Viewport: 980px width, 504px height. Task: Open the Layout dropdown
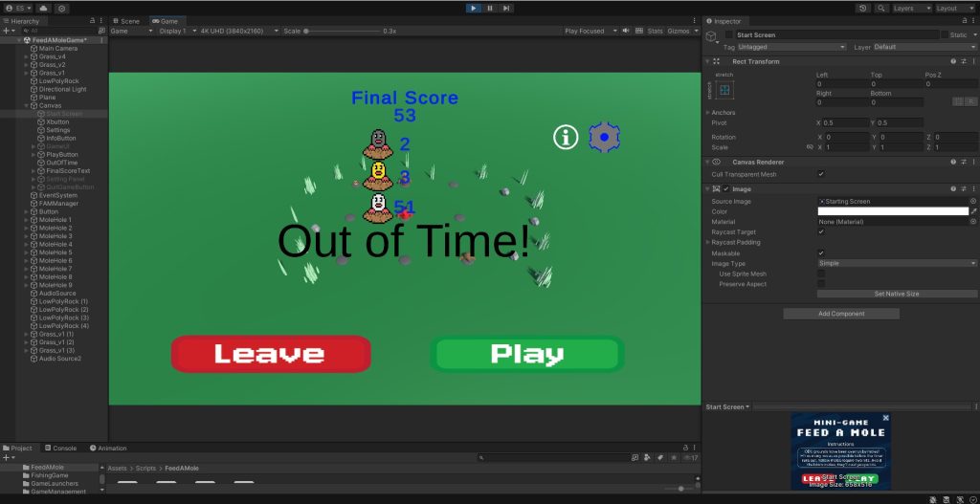tap(955, 8)
